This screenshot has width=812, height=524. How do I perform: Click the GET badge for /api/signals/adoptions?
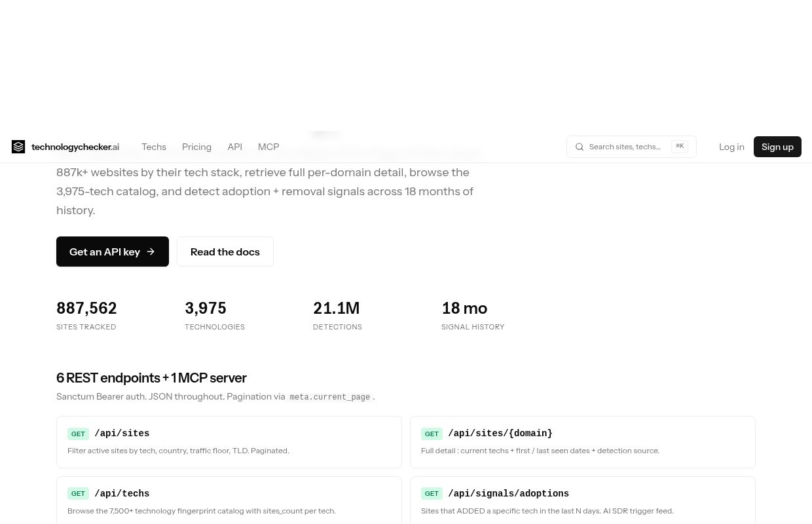point(432,494)
